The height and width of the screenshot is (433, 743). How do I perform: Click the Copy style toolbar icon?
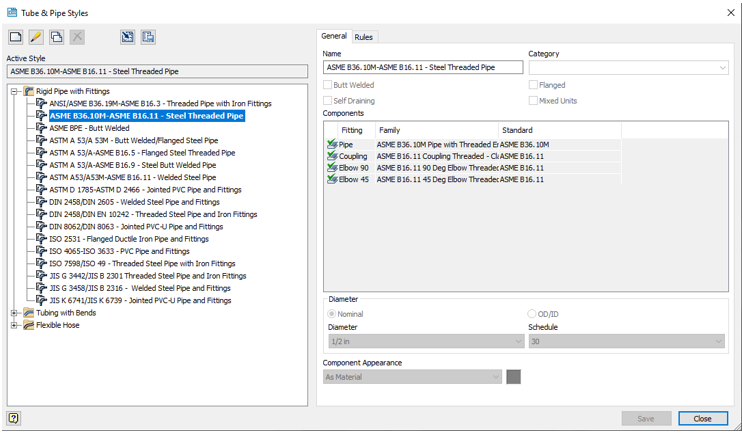click(x=56, y=37)
